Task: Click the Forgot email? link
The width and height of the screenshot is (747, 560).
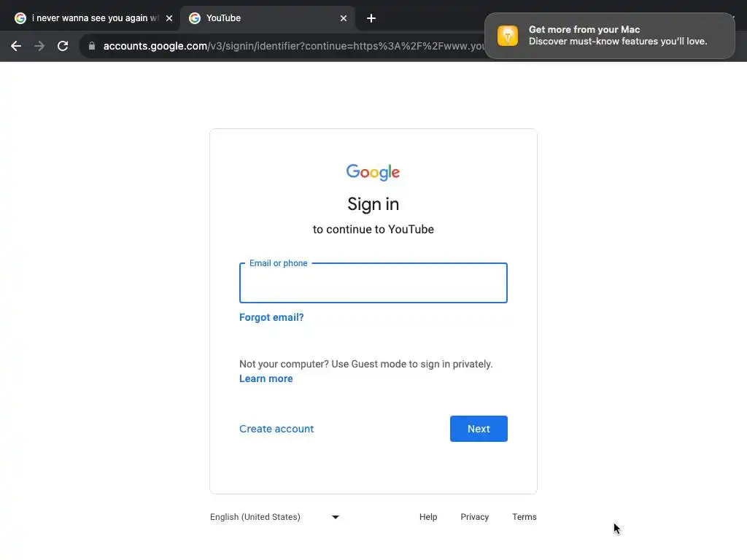Action: tap(271, 317)
